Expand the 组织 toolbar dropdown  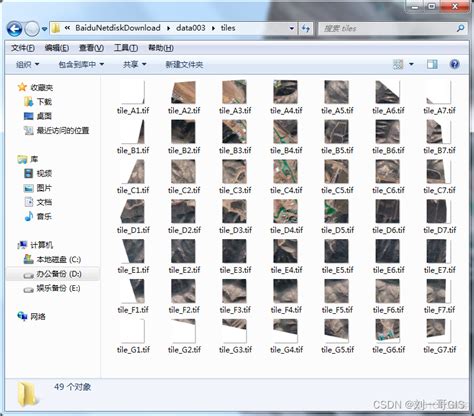(27, 64)
